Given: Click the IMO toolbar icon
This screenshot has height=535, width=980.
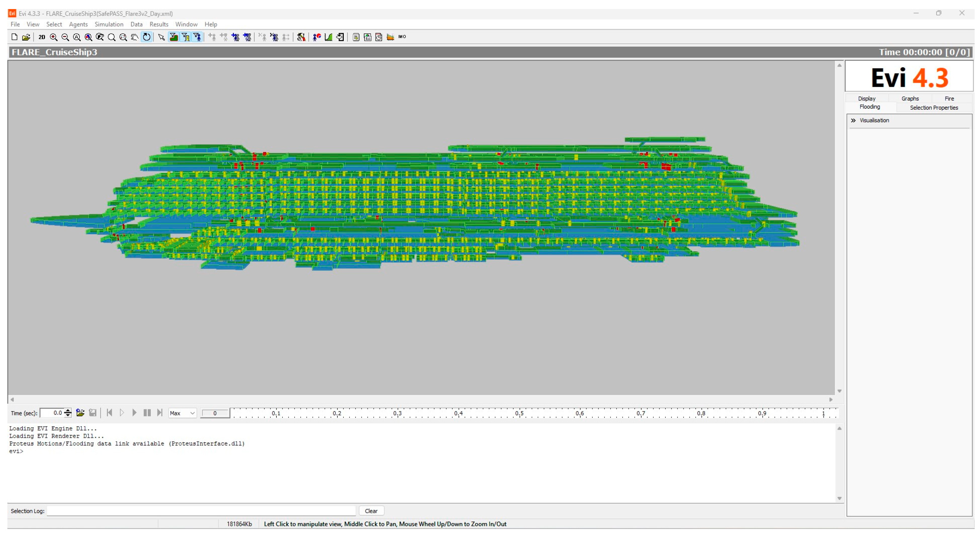Looking at the screenshot, I should click(402, 37).
